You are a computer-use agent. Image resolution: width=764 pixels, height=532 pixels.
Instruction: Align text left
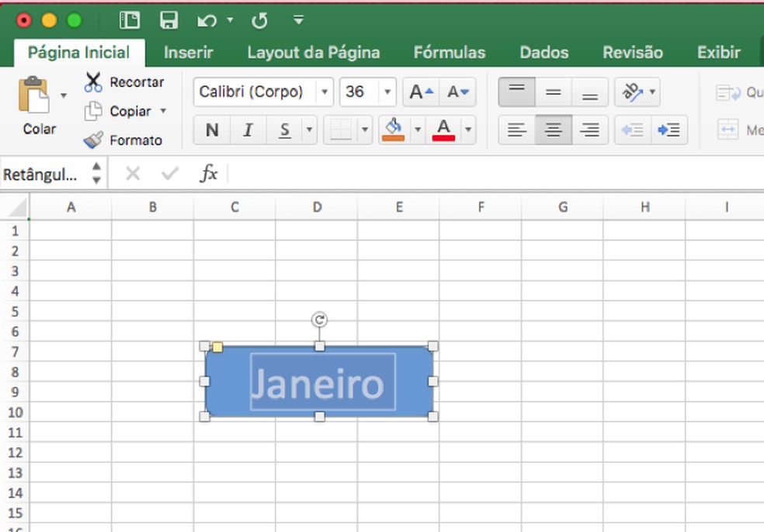click(x=517, y=130)
